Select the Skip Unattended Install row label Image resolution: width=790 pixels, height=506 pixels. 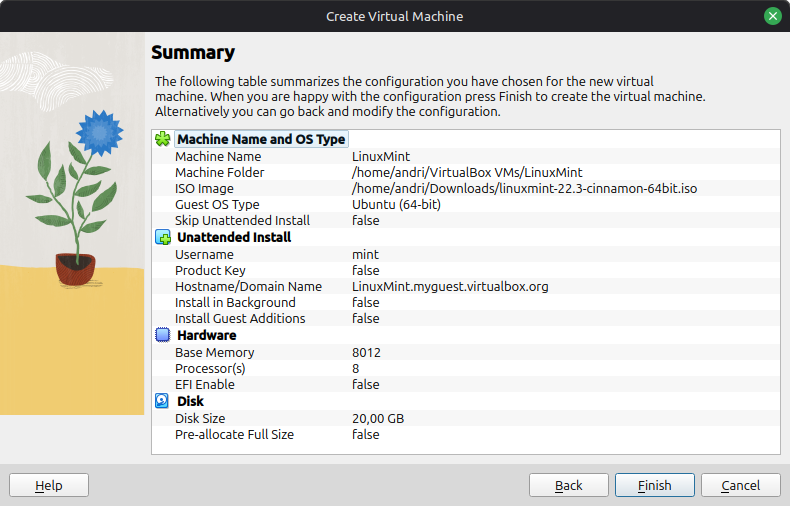point(242,220)
